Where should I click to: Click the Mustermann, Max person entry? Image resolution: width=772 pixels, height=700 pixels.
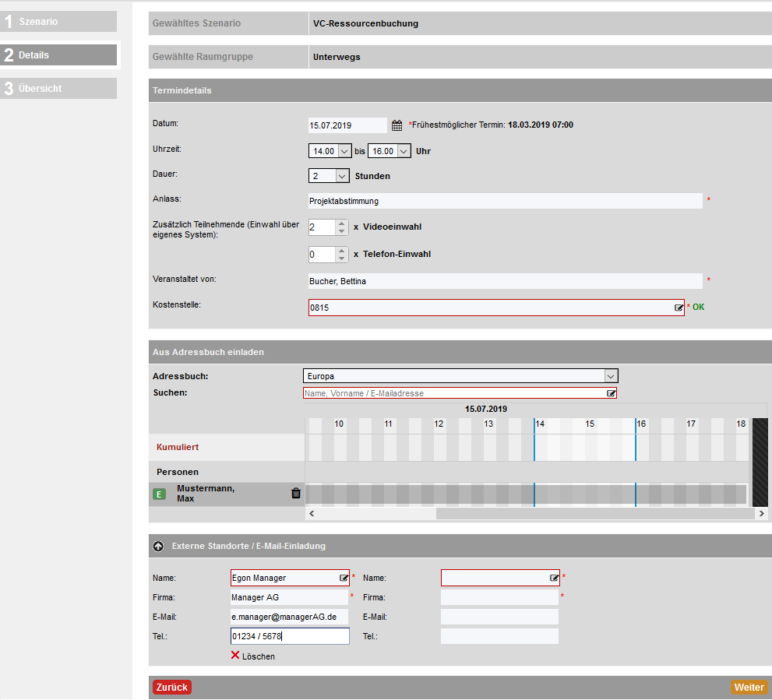[x=206, y=493]
